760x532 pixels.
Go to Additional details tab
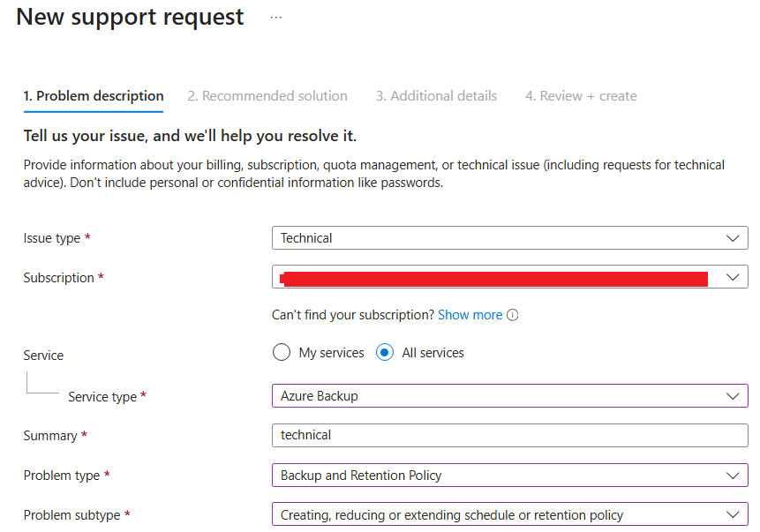point(437,96)
